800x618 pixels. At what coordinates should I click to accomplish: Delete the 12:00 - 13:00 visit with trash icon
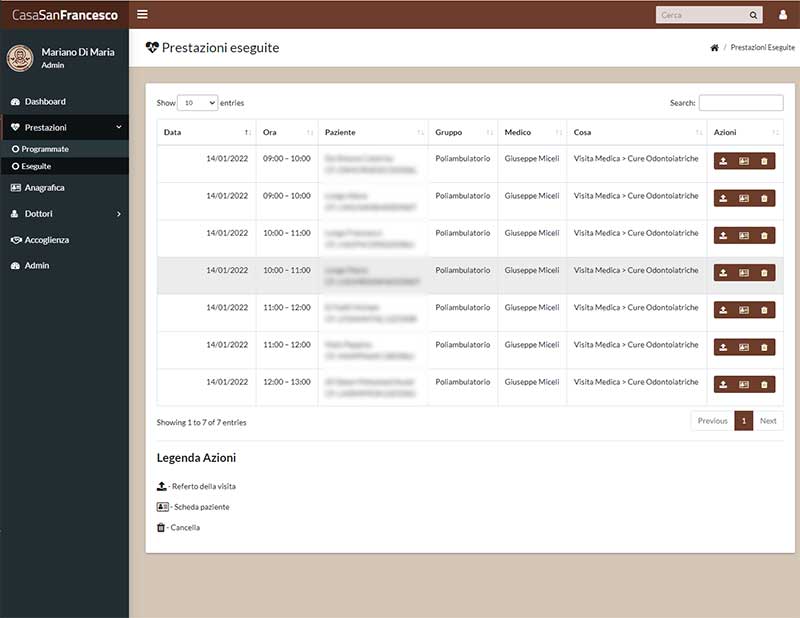(764, 384)
